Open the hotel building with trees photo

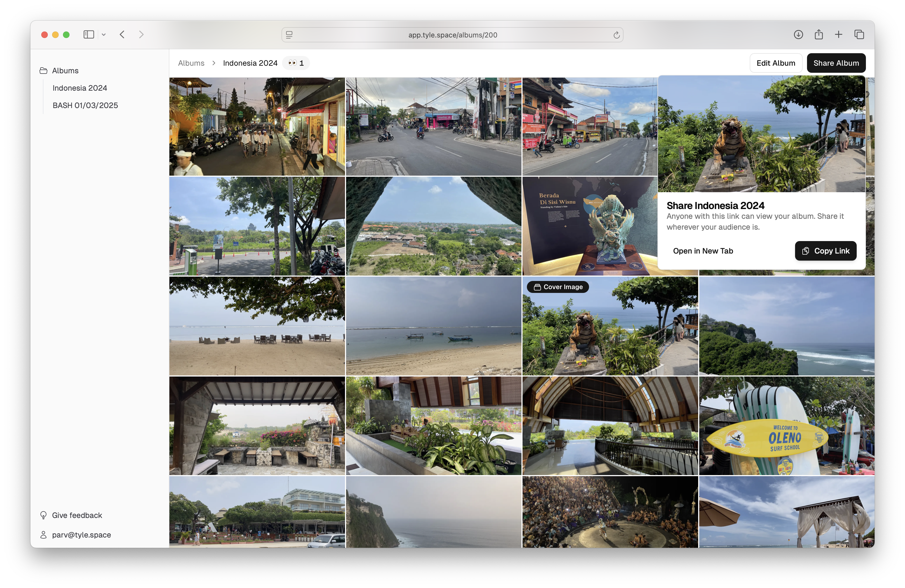click(257, 512)
